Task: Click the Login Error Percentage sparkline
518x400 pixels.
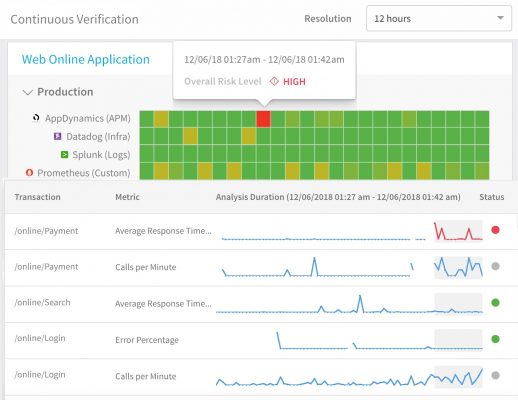Action: click(379, 340)
